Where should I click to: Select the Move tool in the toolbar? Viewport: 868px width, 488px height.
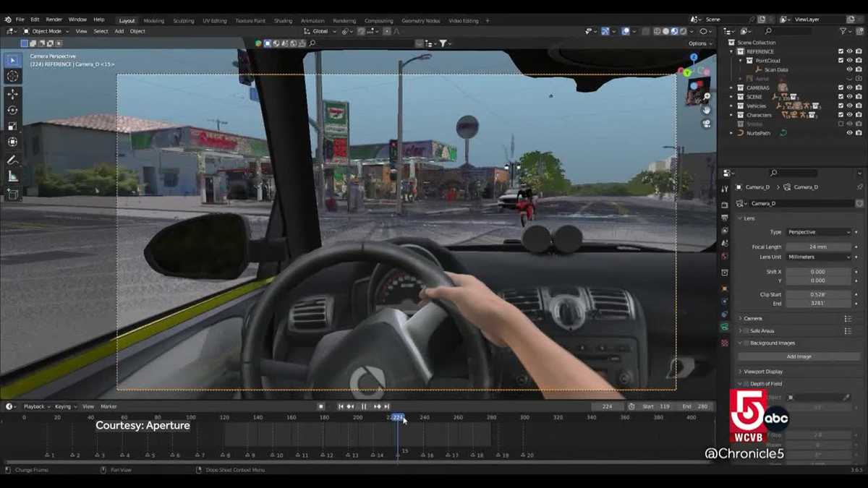(12, 94)
